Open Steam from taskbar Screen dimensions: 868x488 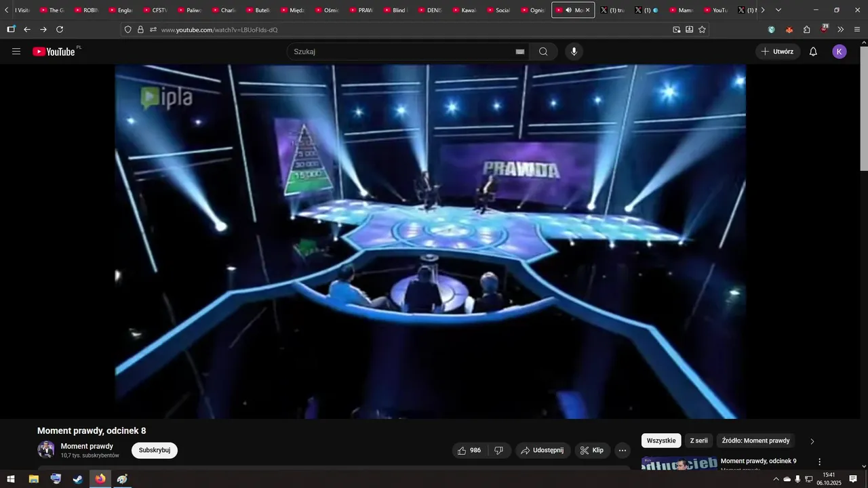(x=78, y=479)
